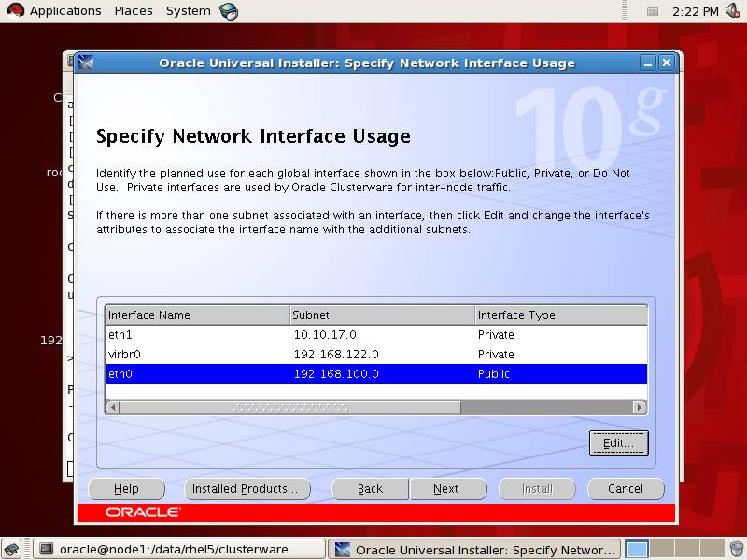Viewport: 747px width, 560px height.
Task: Click the horizontal scrollbar thumb
Action: (x=290, y=408)
